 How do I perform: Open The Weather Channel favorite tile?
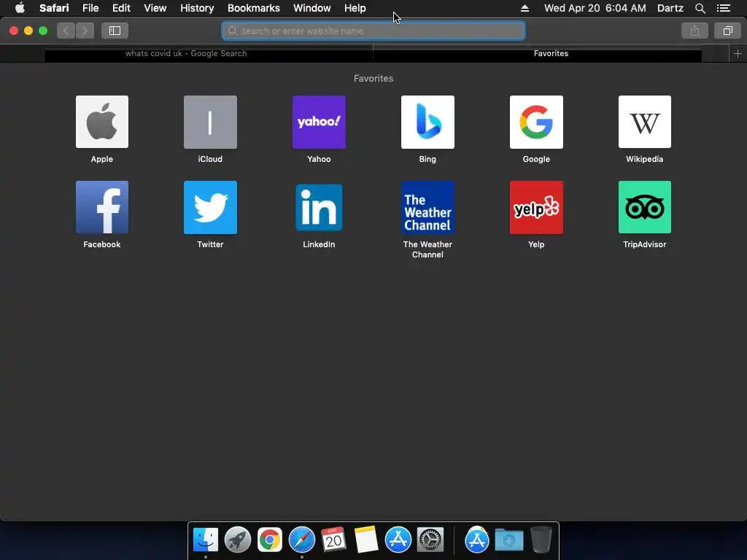coord(427,207)
